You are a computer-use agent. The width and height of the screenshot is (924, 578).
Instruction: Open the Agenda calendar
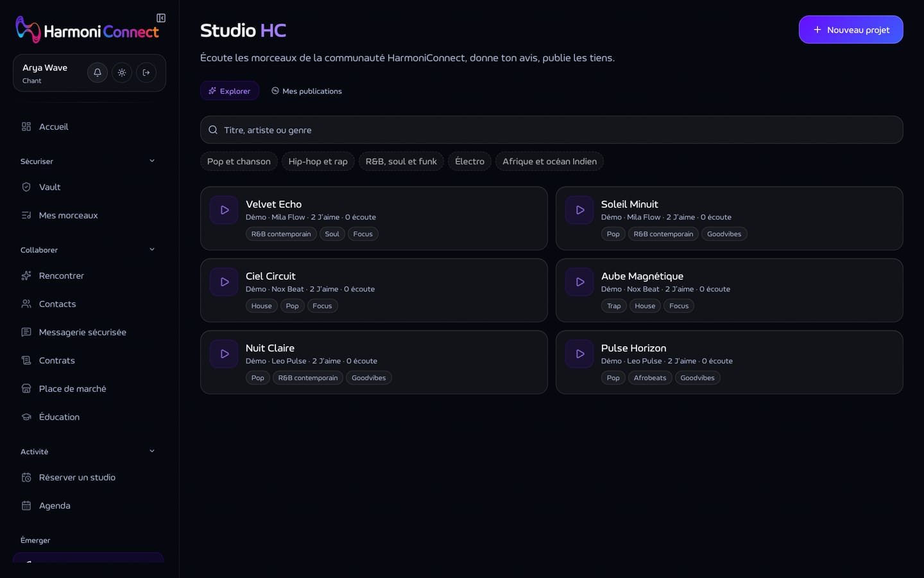(x=89, y=505)
